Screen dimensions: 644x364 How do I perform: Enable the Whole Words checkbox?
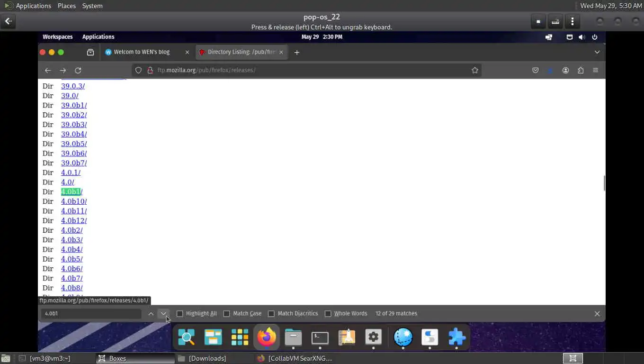328,314
